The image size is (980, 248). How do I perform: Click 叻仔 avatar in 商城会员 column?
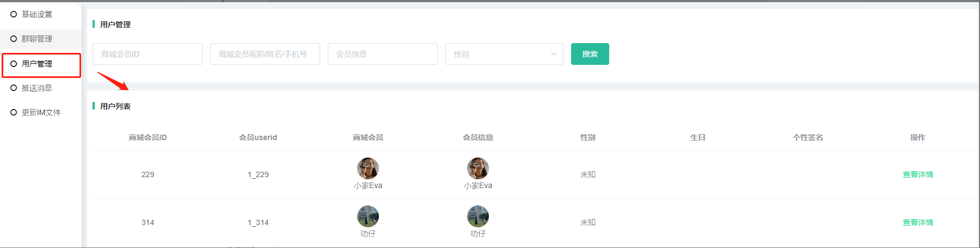[x=368, y=216]
